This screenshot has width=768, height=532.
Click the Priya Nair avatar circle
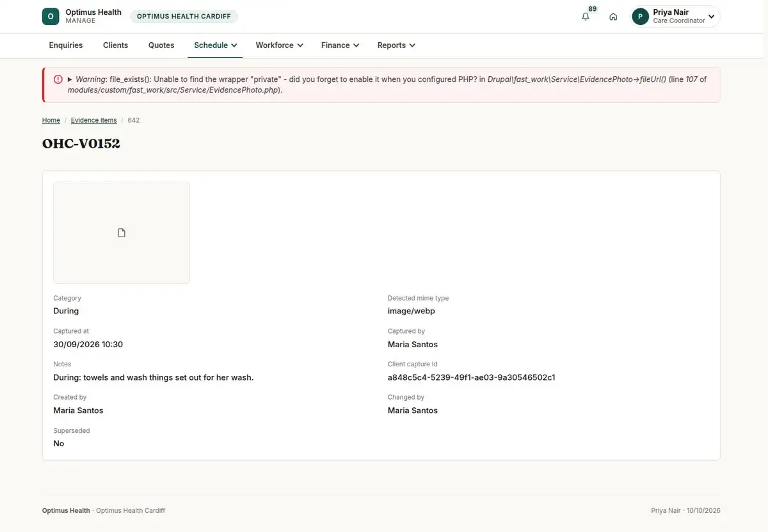tap(641, 17)
